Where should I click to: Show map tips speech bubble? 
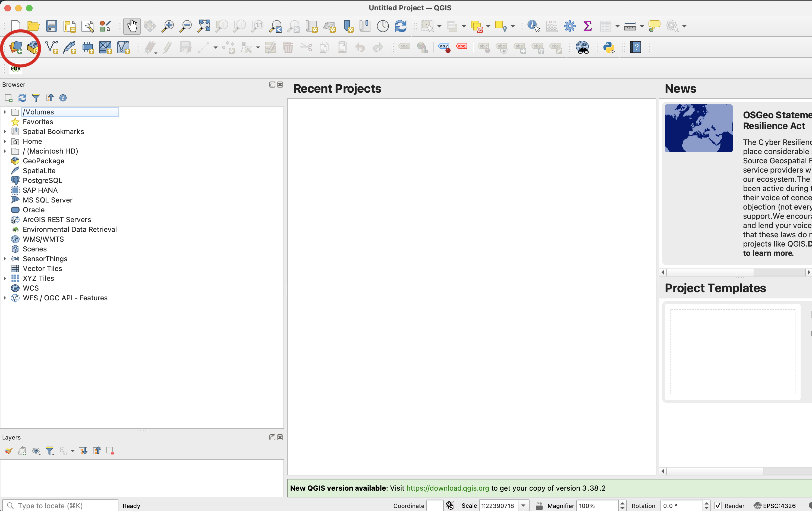tap(654, 26)
